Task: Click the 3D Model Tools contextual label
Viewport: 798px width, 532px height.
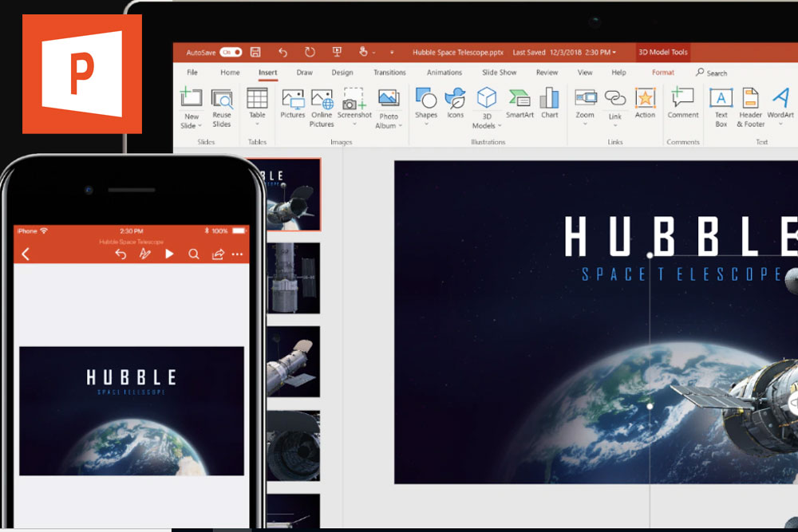Action: point(663,53)
